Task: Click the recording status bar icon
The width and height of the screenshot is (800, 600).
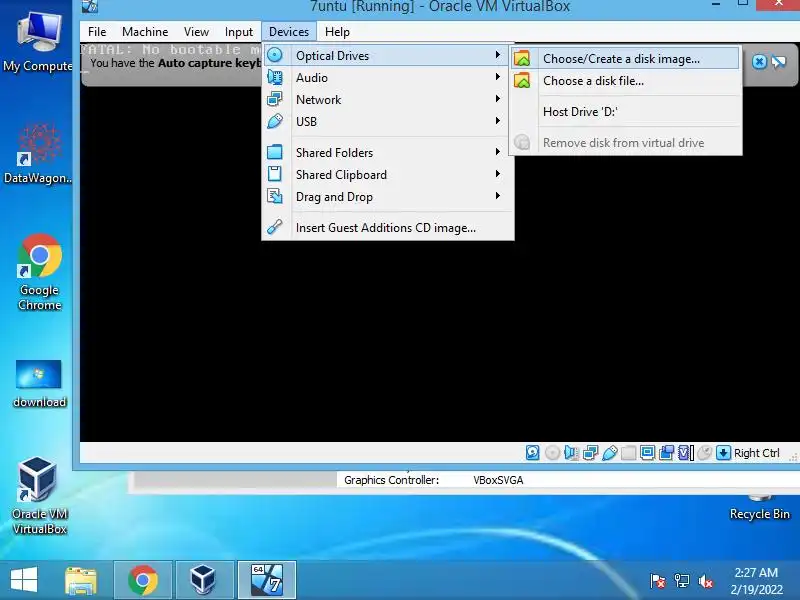Action: click(666, 453)
